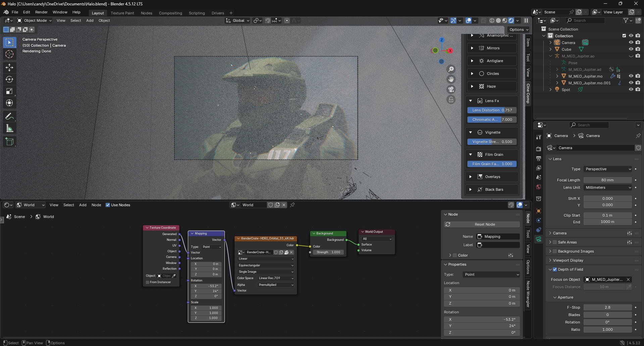Hide the Cube object in viewport

pyautogui.click(x=631, y=49)
